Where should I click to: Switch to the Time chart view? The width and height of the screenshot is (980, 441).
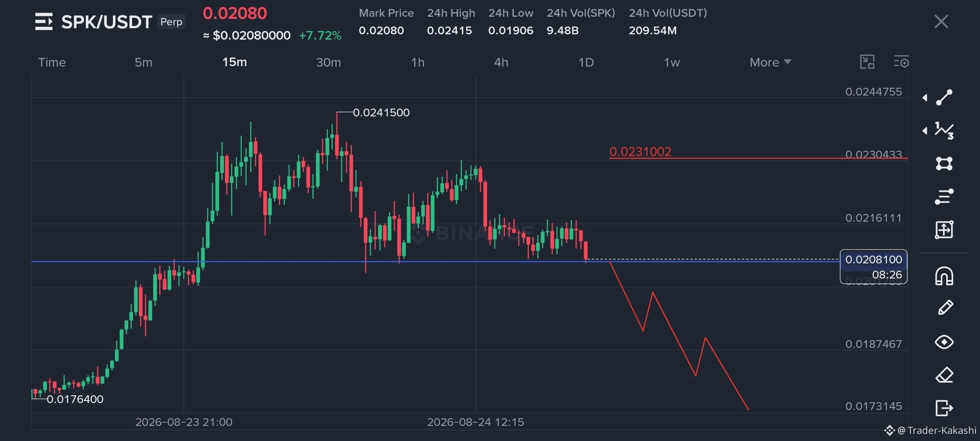coord(52,62)
